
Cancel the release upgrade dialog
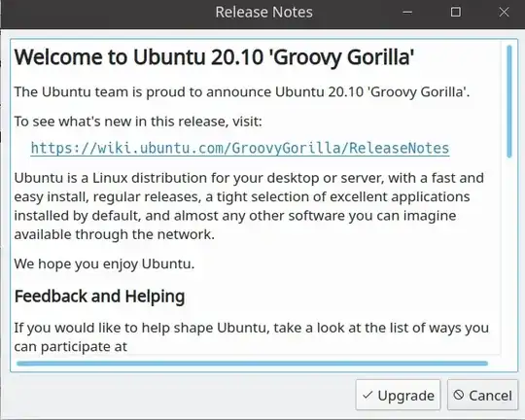[482, 396]
